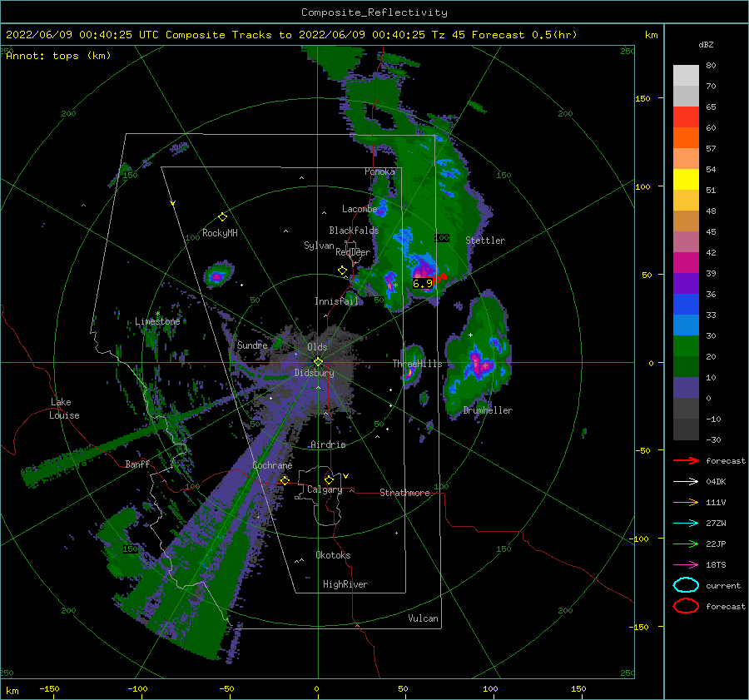This screenshot has height=700, width=749.
Task: Click the yellow diamond marker inside Calgary outline
Action: [329, 479]
